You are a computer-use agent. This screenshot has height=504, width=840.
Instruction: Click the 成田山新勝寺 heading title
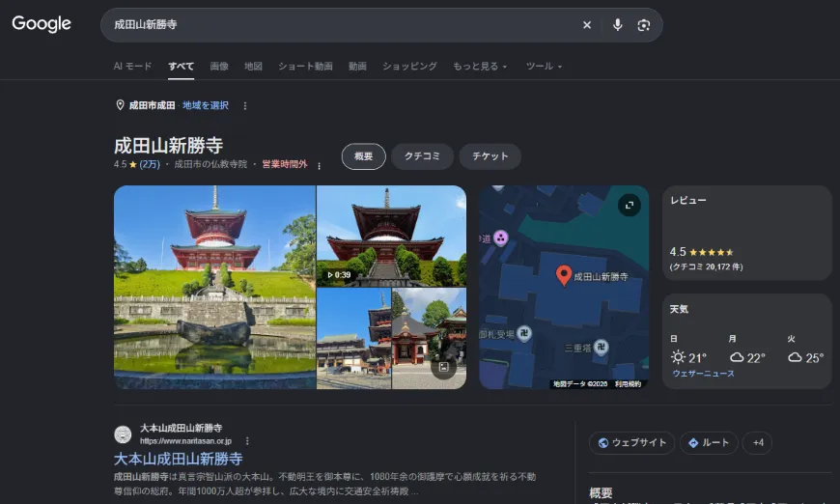(168, 145)
